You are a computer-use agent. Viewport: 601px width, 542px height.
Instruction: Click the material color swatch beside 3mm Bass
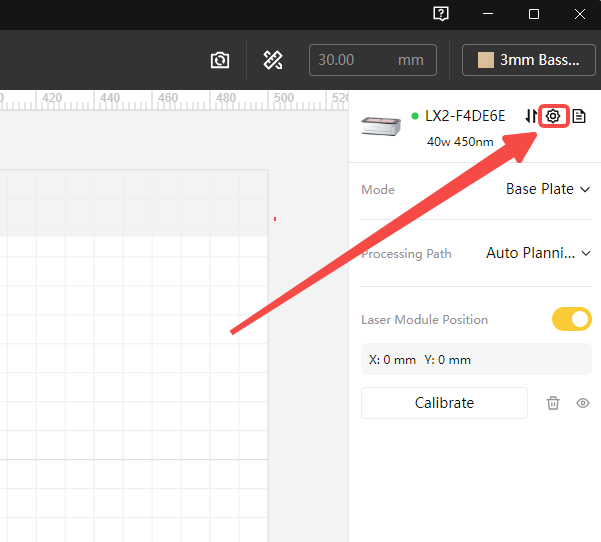[486, 60]
